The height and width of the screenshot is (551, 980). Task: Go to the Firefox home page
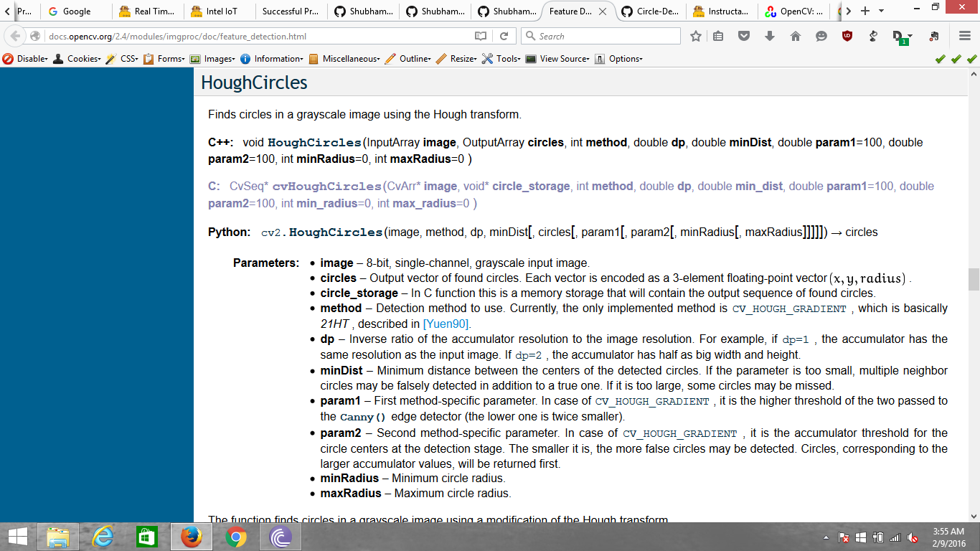pos(796,36)
